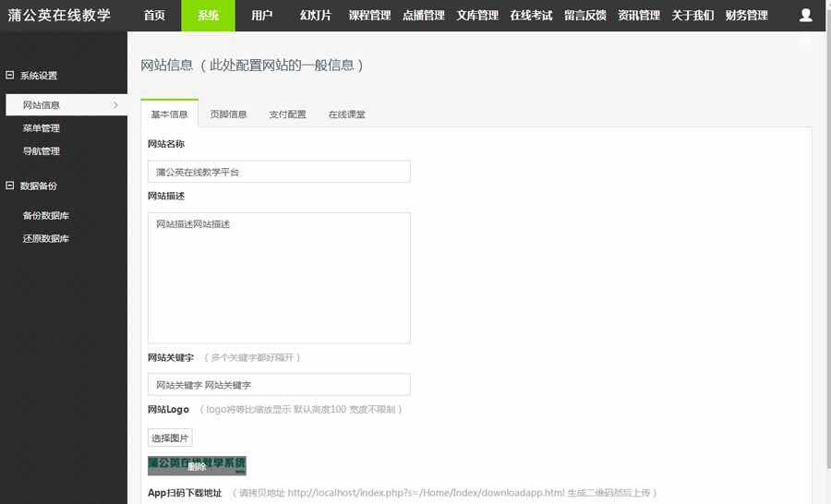Click the arrow beside 网站信息
Screen dimensions: 831x504
(115, 105)
